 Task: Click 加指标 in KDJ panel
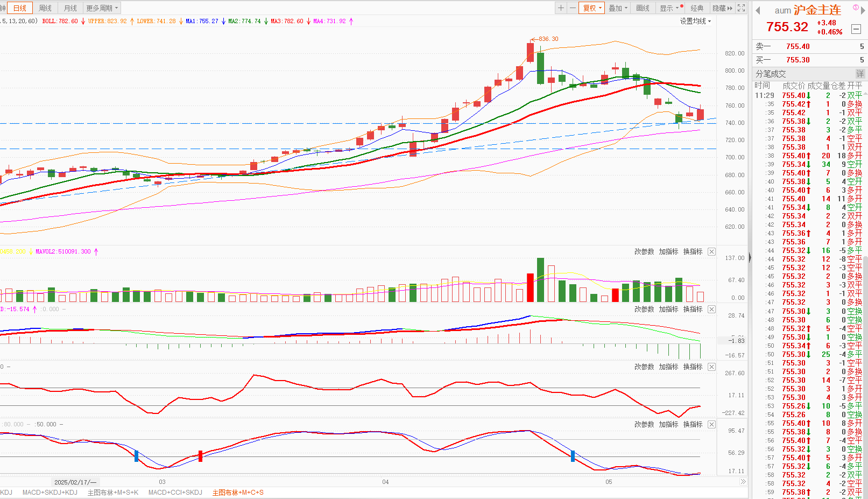[x=668, y=424]
